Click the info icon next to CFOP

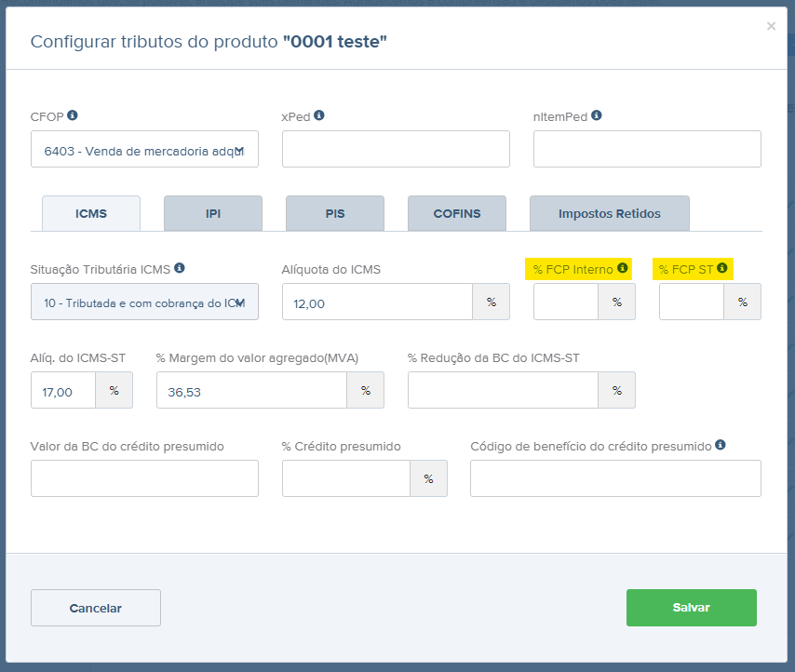point(73,116)
